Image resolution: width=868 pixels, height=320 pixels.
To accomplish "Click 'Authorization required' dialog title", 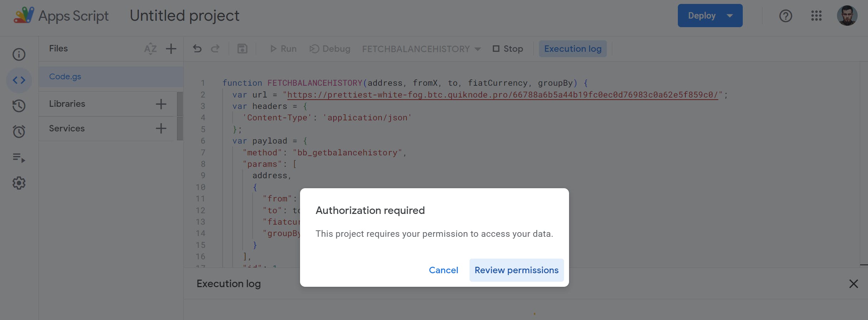I will tap(370, 210).
